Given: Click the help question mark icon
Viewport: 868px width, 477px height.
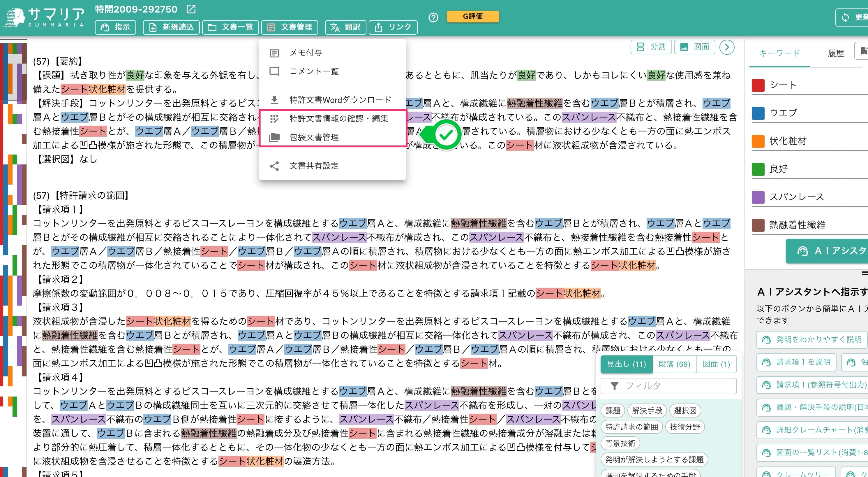Looking at the screenshot, I should [433, 17].
